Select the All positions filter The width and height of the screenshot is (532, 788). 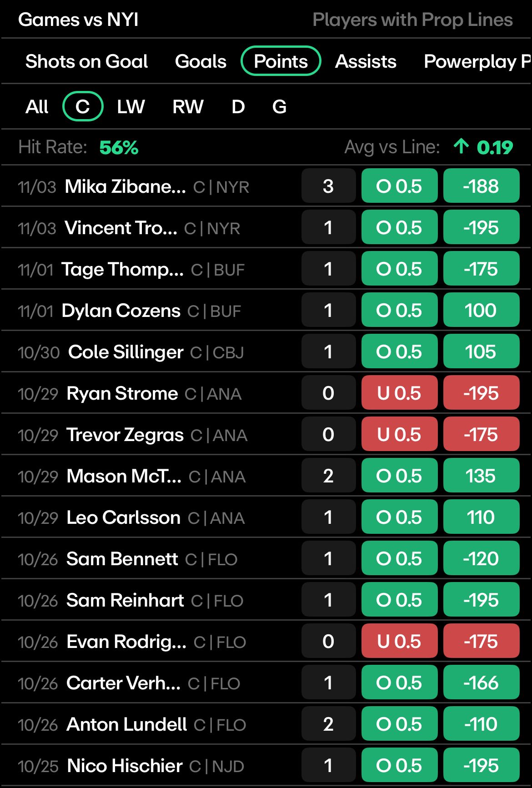tap(37, 107)
